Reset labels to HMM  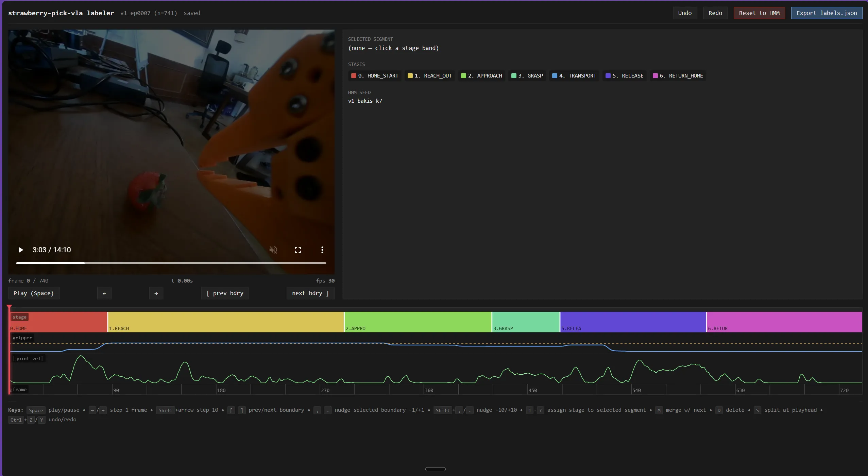(x=759, y=13)
